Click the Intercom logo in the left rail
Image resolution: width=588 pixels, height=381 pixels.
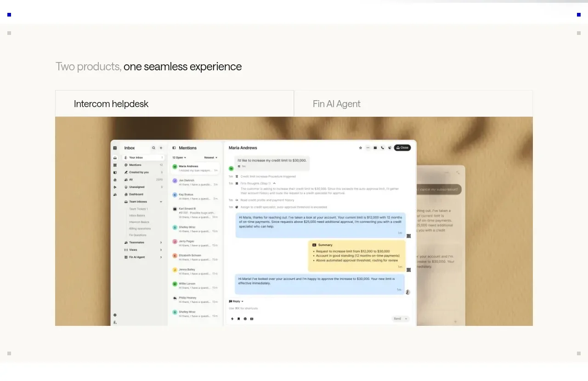(x=115, y=148)
